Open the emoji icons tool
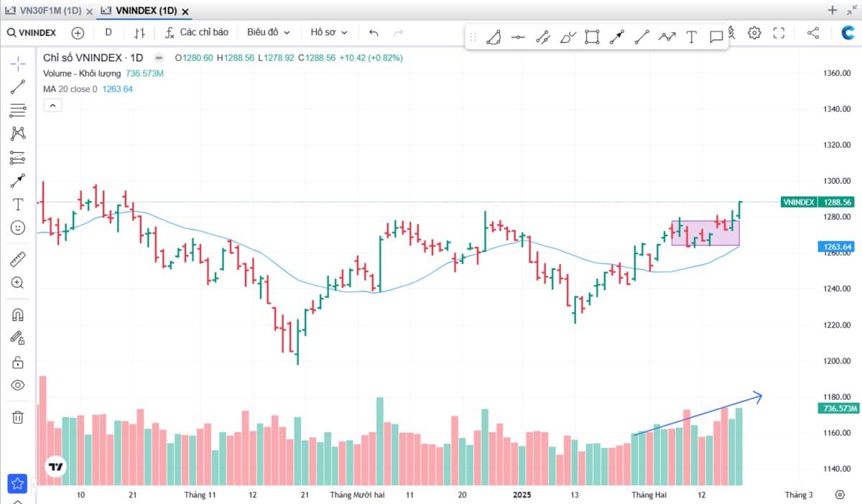 tap(18, 228)
